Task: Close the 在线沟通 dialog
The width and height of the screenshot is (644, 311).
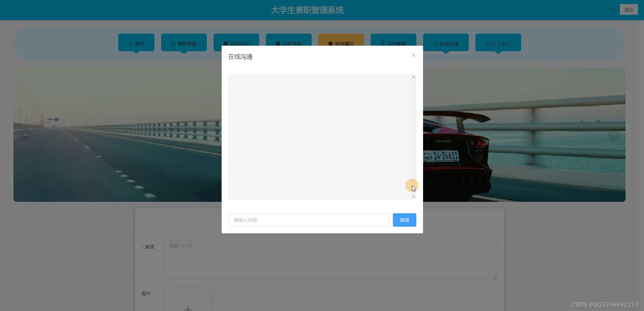Action: tap(413, 55)
